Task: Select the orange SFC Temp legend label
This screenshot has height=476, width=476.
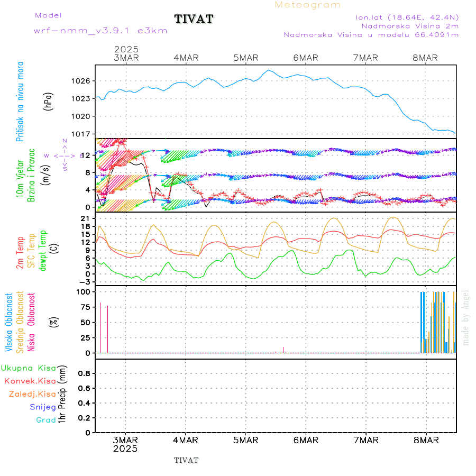Action: pos(31,251)
